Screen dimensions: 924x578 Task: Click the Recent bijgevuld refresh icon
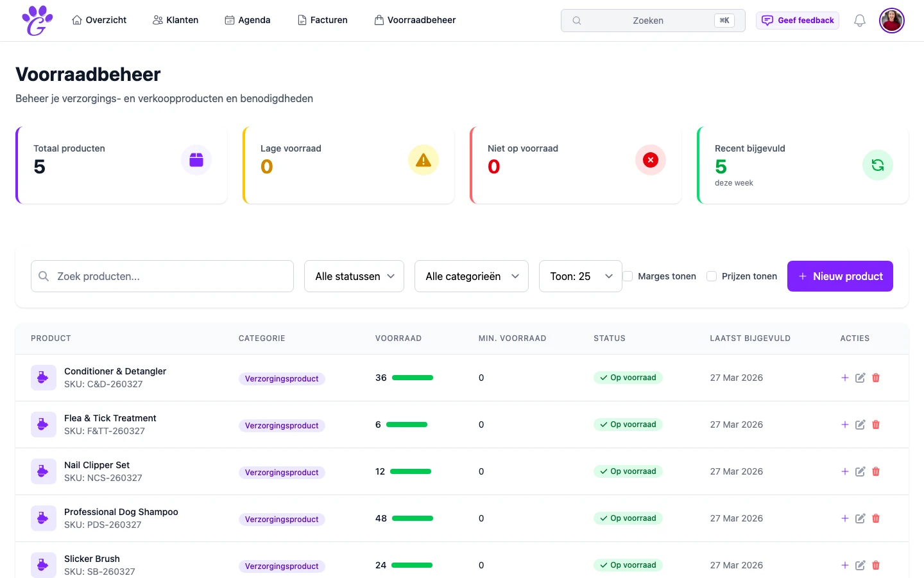[x=877, y=165]
